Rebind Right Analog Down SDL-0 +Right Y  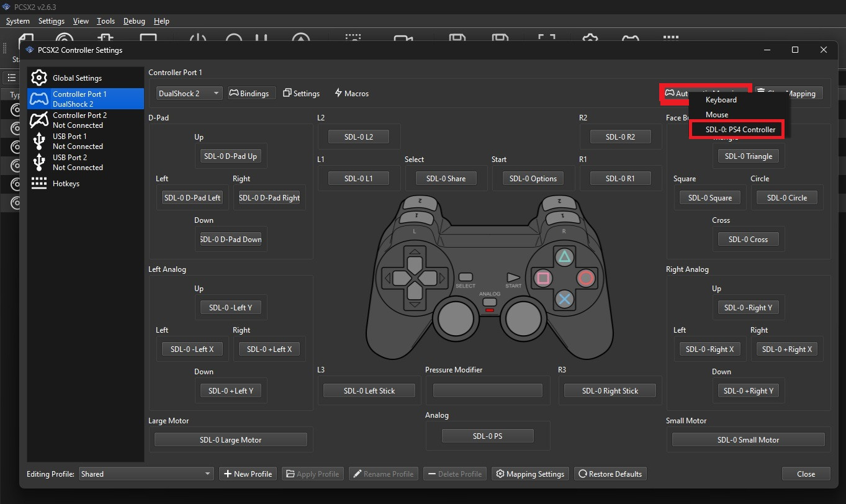(x=749, y=390)
